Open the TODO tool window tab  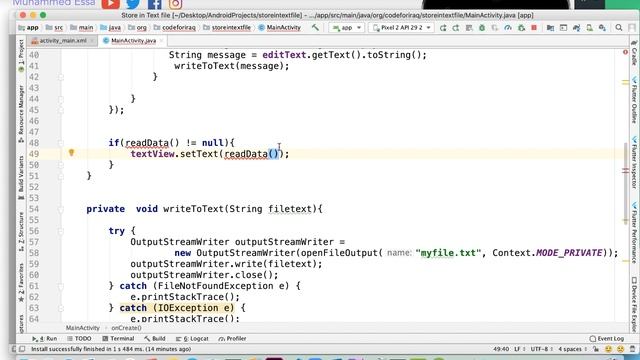[79, 338]
